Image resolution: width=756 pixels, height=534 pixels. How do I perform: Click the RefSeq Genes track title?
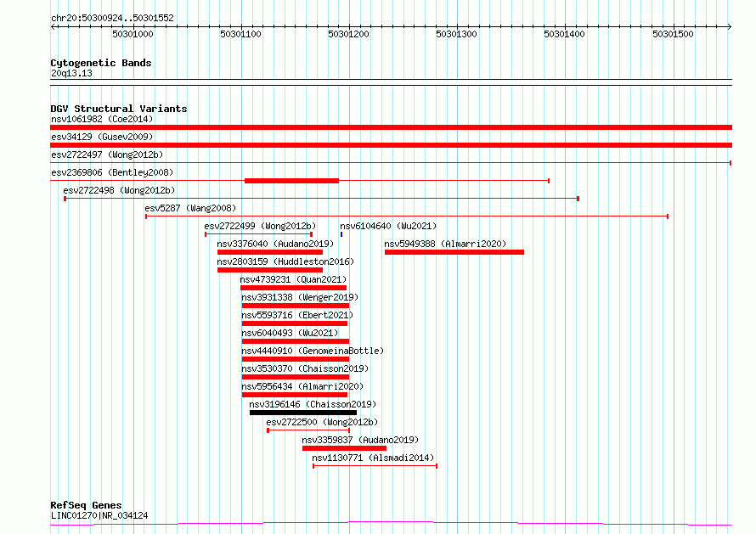coord(86,505)
